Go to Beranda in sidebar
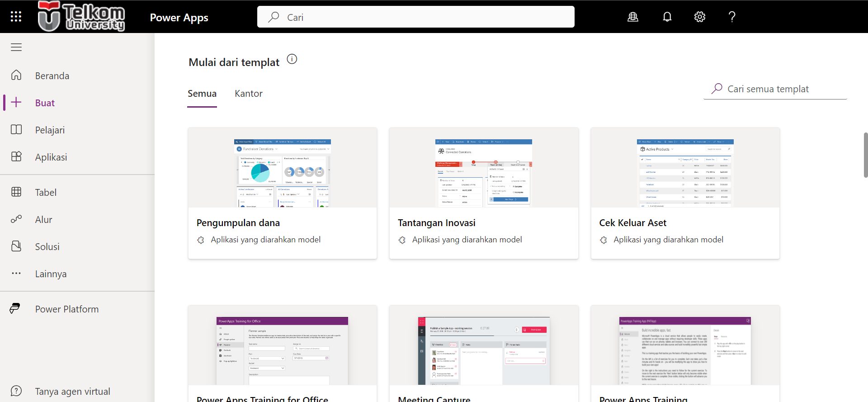 52,76
